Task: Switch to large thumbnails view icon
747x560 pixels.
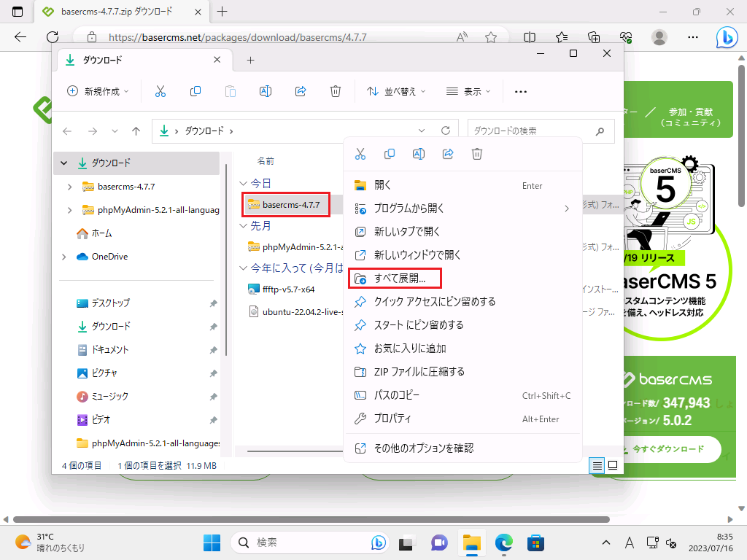Action: (x=613, y=465)
